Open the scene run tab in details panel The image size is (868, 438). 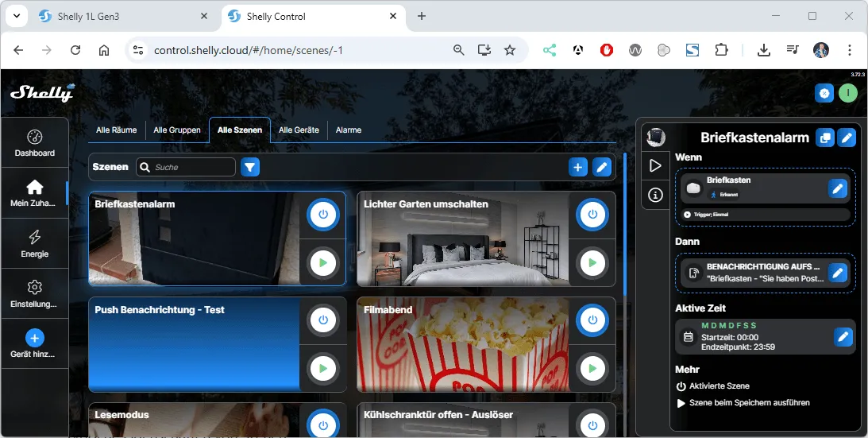pos(655,166)
